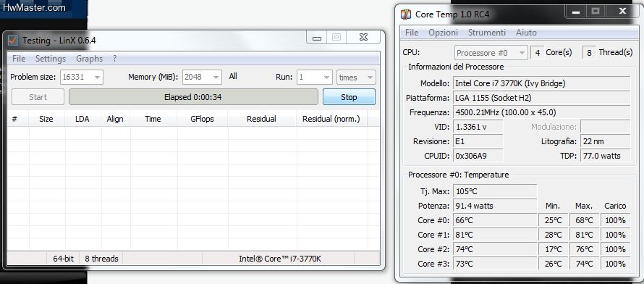Minimize the Core Temp window

576,12
